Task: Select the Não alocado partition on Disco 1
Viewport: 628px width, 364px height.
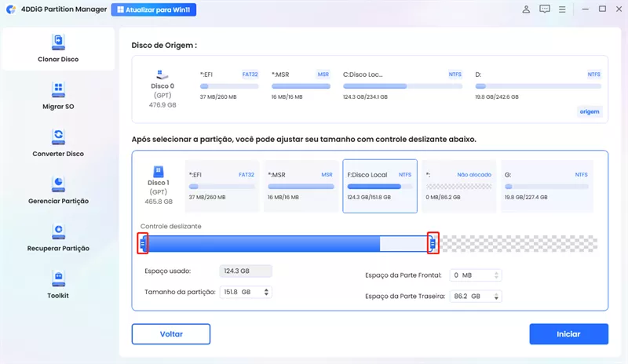Action: point(458,186)
